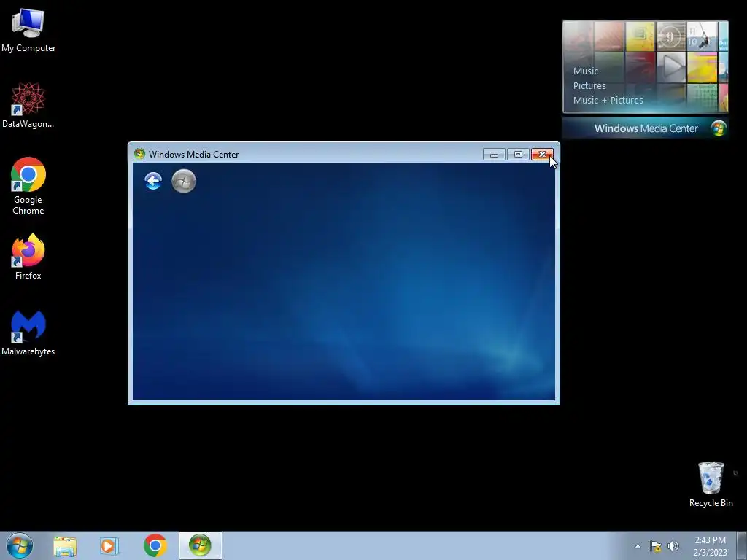The width and height of the screenshot is (747, 560).
Task: Click the Windows Media Center gadget banner
Action: [645, 128]
